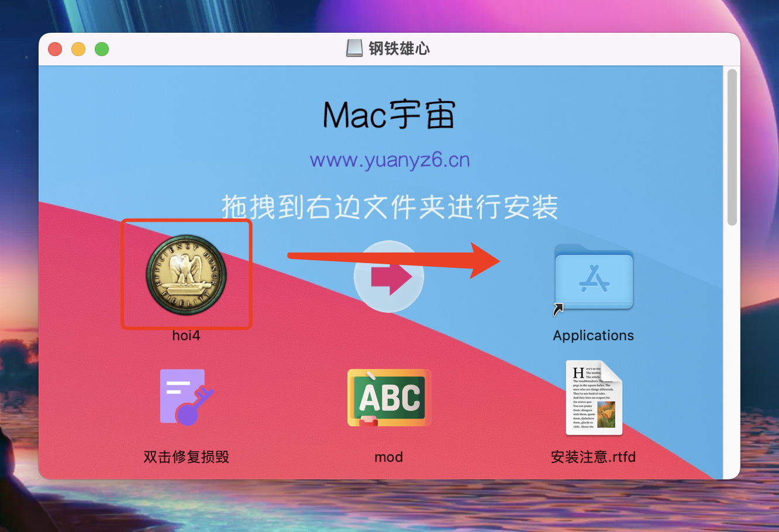Select the Applications folder shortcut icon

(x=594, y=278)
